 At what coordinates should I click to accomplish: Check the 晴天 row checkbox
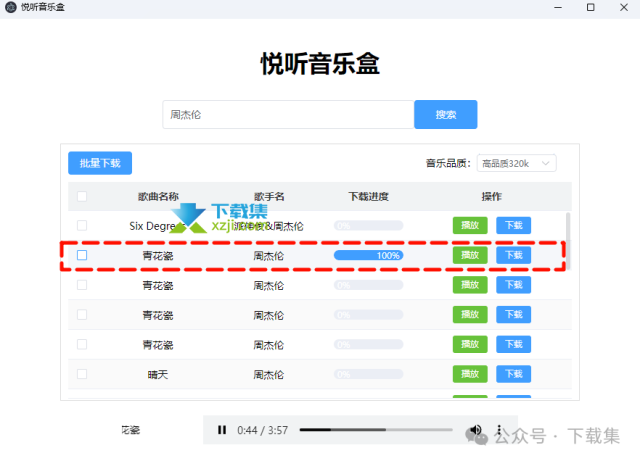click(x=82, y=374)
